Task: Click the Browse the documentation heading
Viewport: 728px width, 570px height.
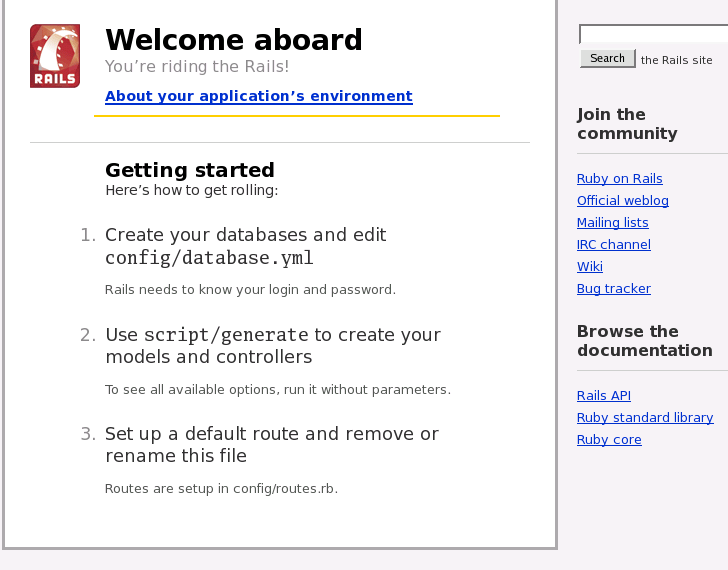Action: [x=644, y=341]
